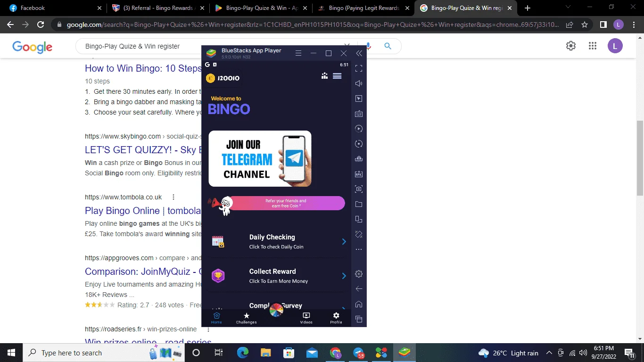Switch to the Challenges tab
This screenshot has width=644, height=362.
(246, 318)
